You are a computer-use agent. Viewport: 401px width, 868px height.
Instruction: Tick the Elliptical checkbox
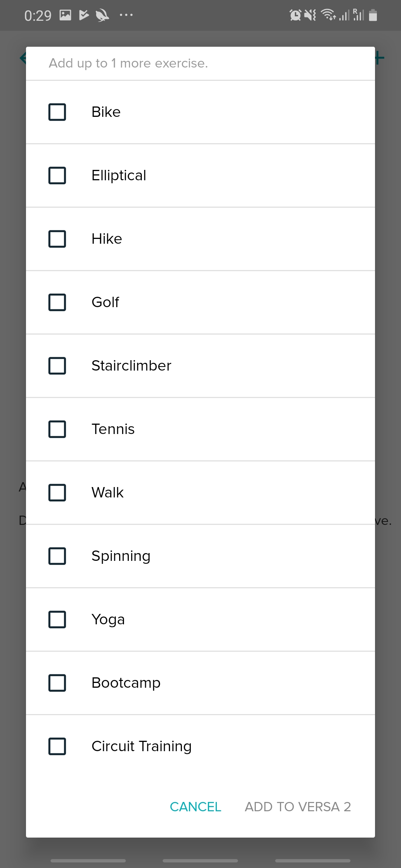57,175
